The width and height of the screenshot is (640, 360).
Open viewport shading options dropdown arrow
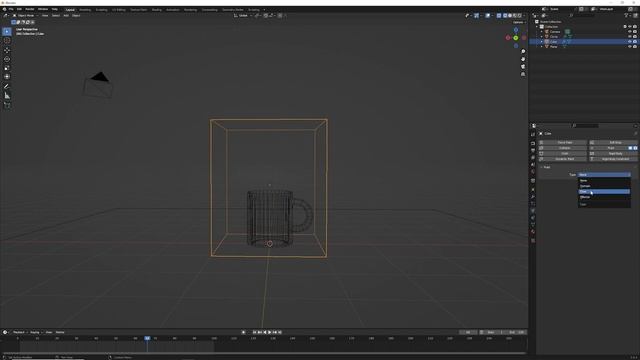[x=524, y=16]
